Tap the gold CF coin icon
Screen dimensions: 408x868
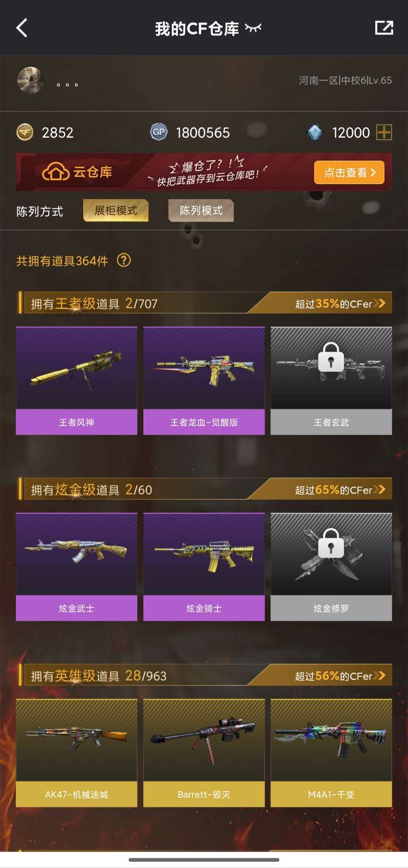[x=25, y=133]
